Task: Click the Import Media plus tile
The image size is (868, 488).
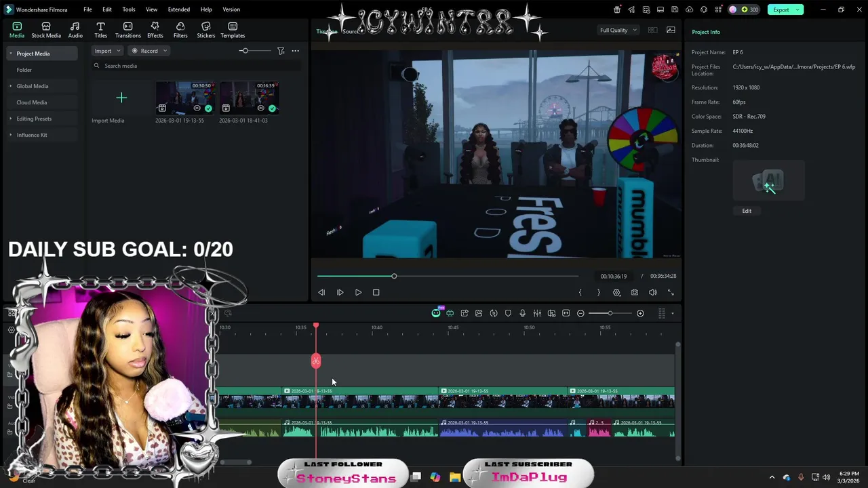Action: click(121, 98)
